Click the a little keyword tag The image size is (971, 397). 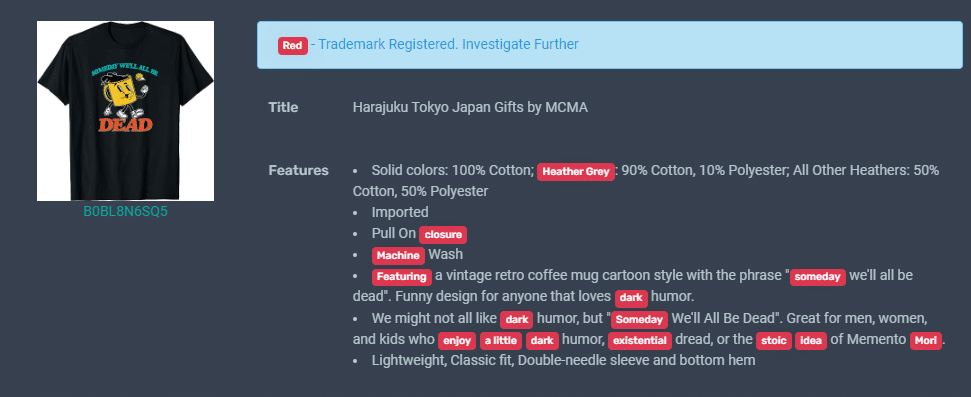click(x=501, y=341)
